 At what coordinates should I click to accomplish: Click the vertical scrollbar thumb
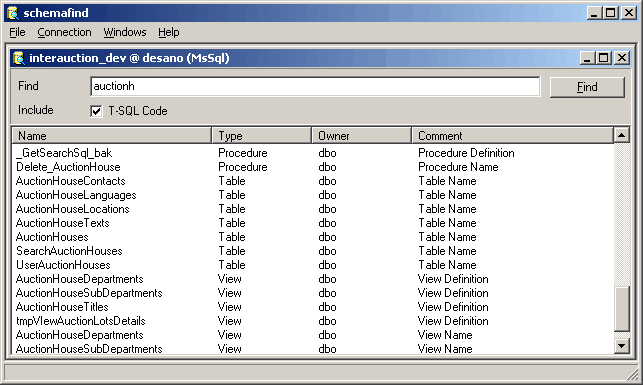pyautogui.click(x=621, y=309)
